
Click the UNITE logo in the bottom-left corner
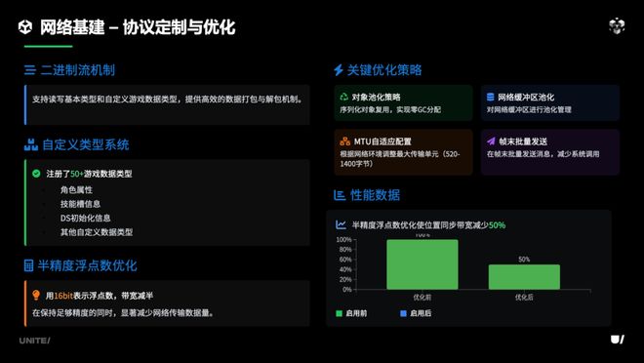coord(34,341)
